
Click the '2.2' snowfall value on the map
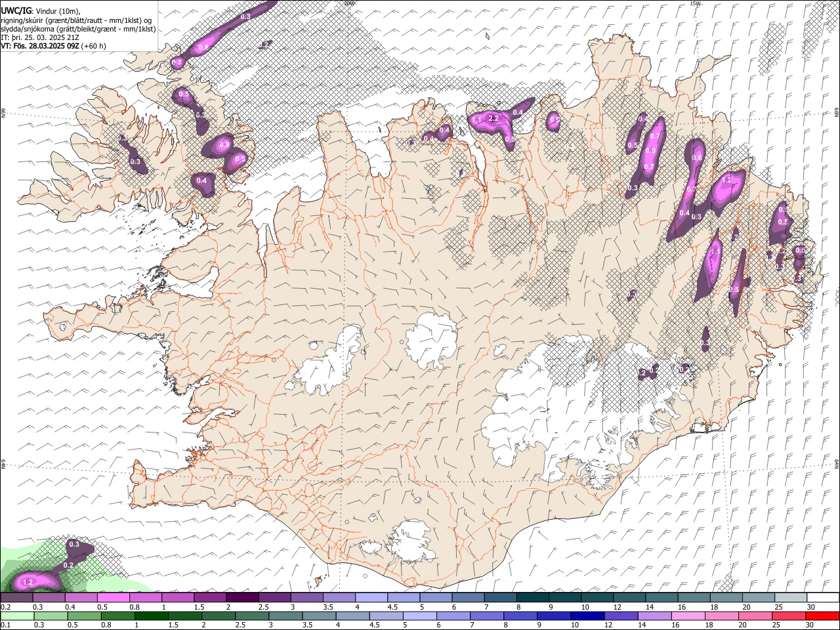pyautogui.click(x=494, y=118)
